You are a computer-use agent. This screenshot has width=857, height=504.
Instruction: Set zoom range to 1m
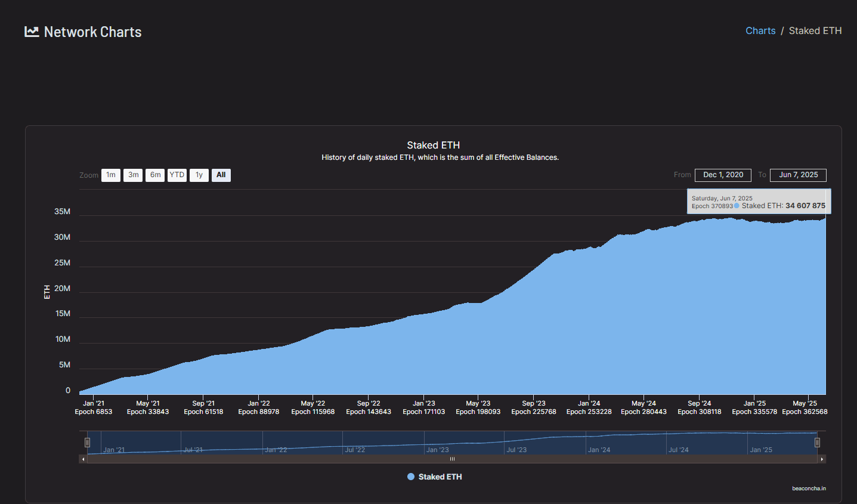click(x=111, y=175)
